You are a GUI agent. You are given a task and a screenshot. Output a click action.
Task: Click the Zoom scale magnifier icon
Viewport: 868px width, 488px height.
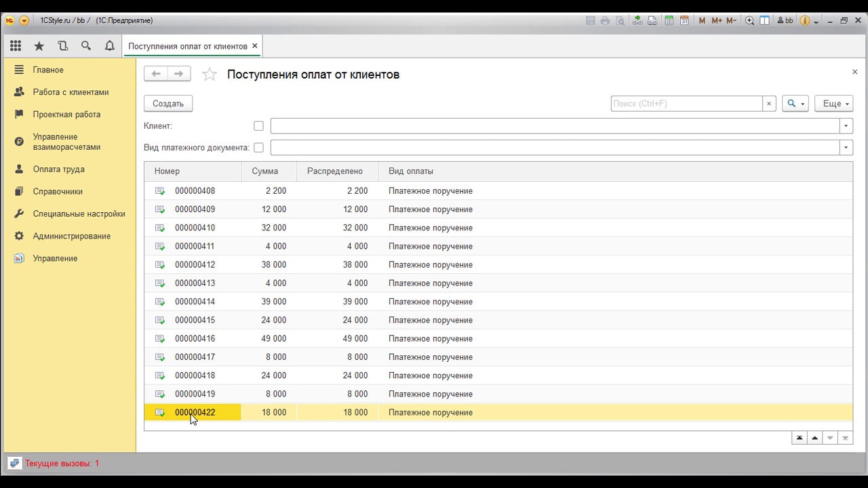[x=750, y=21]
